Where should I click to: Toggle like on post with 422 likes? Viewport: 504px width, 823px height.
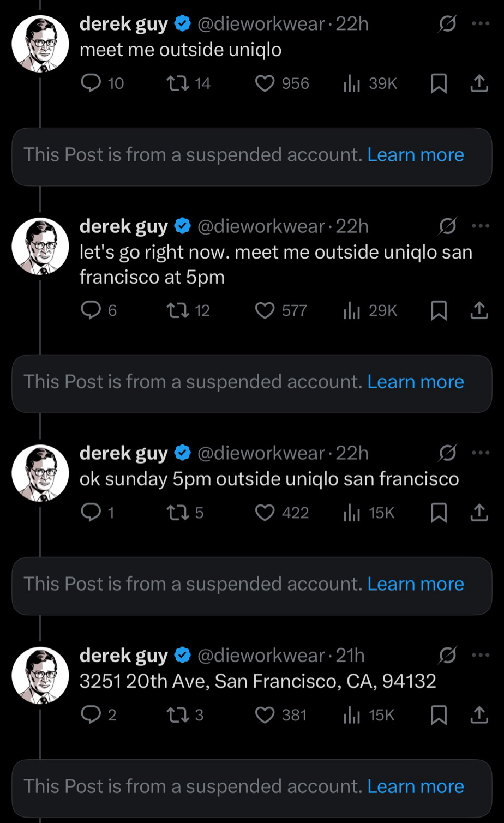(265, 513)
